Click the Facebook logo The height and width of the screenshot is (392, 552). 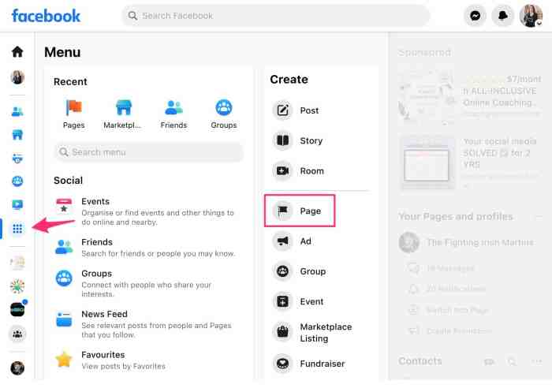pos(46,16)
